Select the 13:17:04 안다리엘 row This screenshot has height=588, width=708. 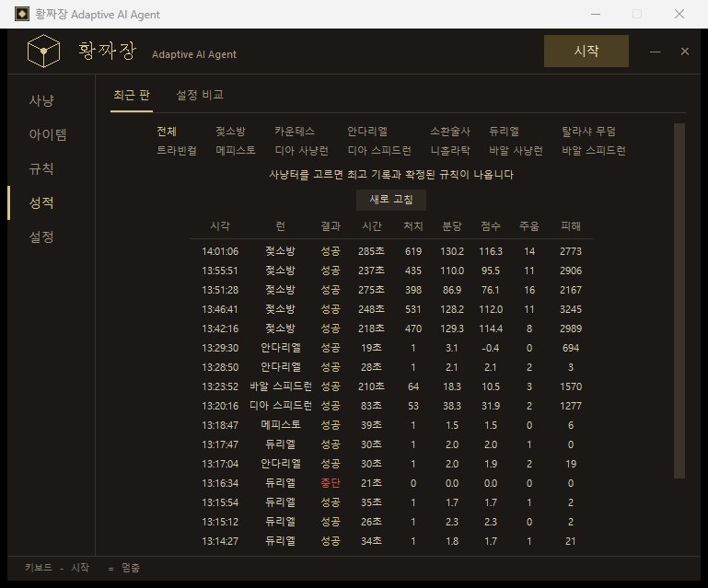pos(391,464)
